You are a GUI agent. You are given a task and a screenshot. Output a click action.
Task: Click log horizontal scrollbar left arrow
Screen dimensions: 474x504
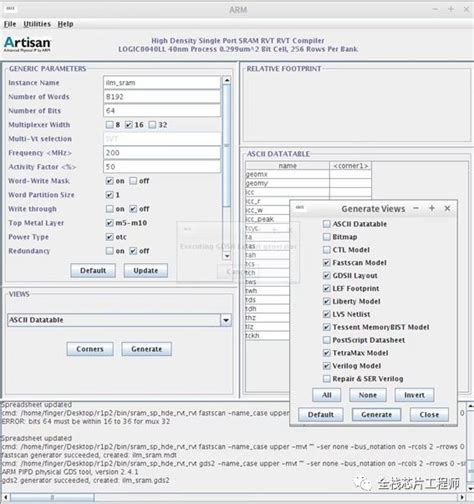tap(5, 497)
